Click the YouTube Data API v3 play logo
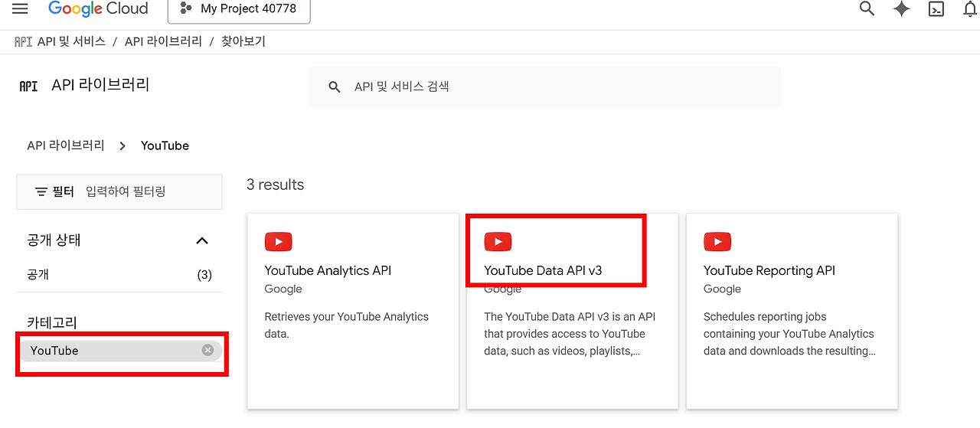The width and height of the screenshot is (980, 428). pos(498,242)
